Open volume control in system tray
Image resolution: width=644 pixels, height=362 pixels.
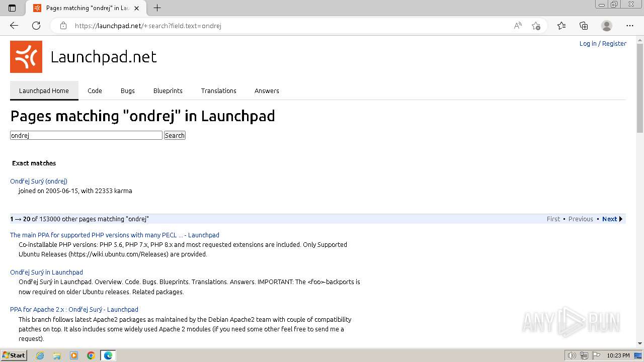[572, 355]
